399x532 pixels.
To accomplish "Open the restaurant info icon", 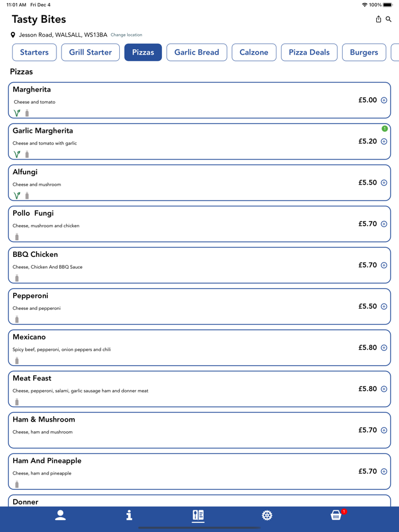I will coord(129,515).
